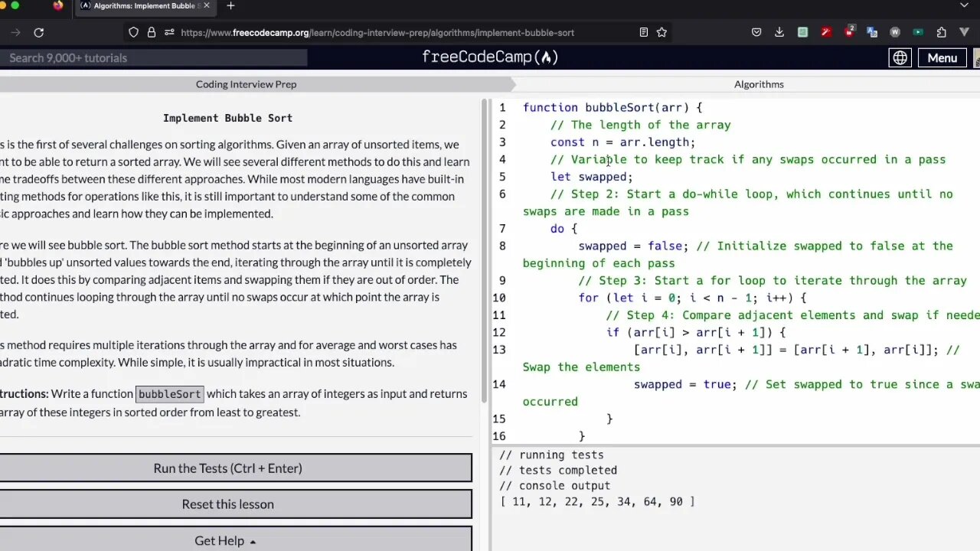Reload the page with the refresh icon
This screenshot has width=980, height=551.
pyautogui.click(x=39, y=32)
